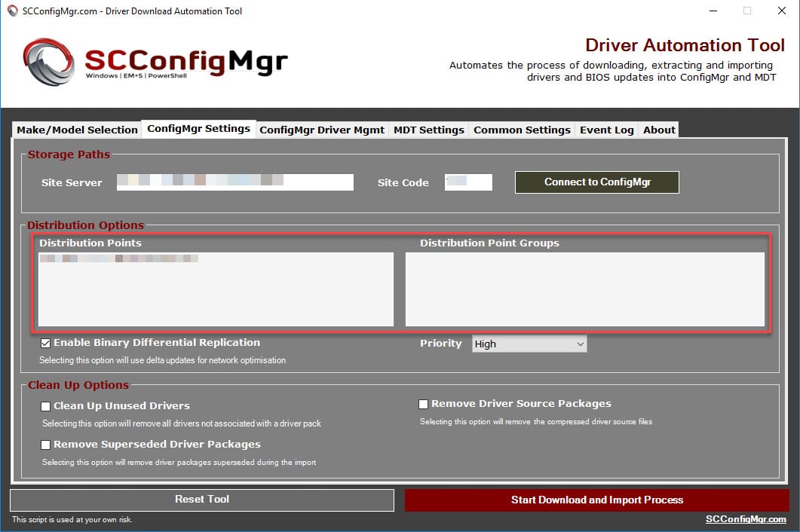The image size is (800, 532).
Task: Tick Remove Driver Source Packages checkbox
Action: coord(424,404)
